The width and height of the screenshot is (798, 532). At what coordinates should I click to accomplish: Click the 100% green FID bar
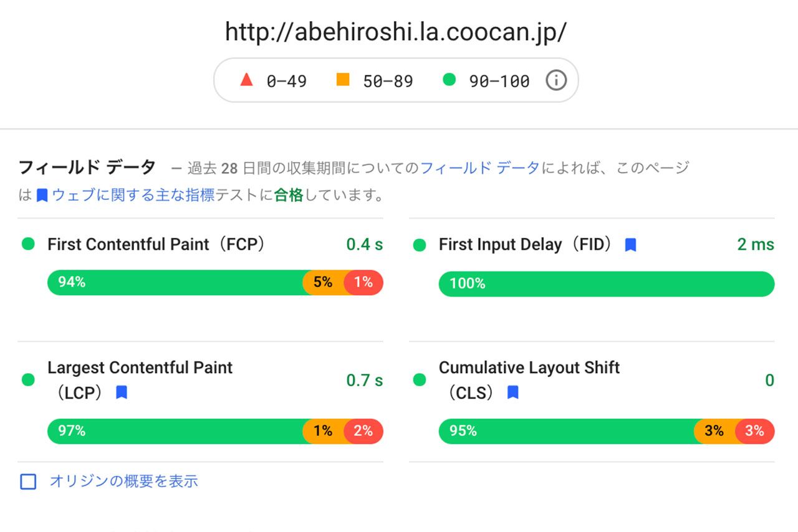point(605,283)
